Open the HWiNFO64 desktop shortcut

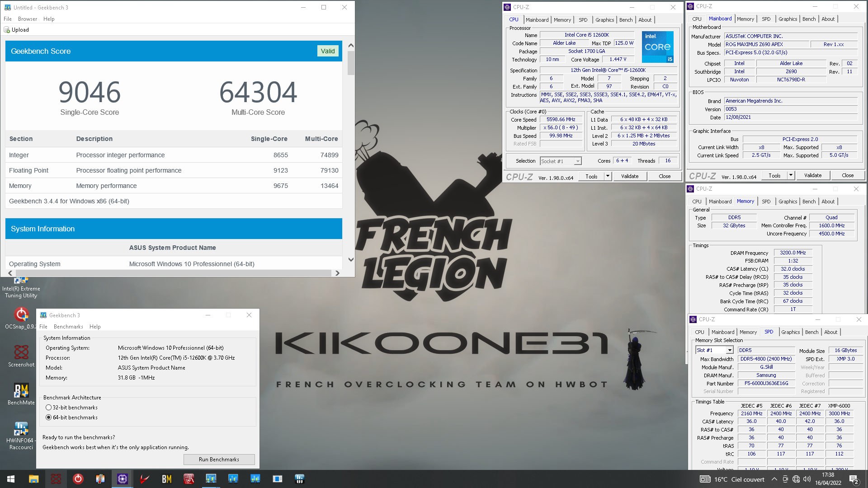coord(21,435)
